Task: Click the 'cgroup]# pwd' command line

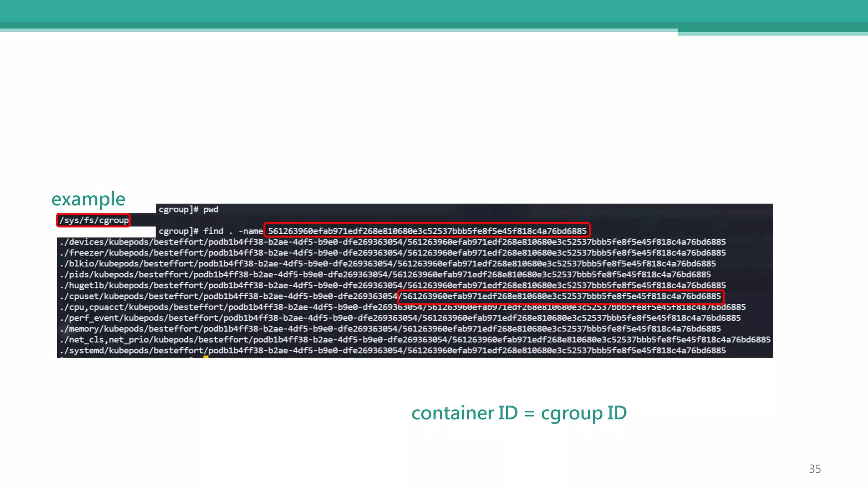Action: click(x=189, y=209)
